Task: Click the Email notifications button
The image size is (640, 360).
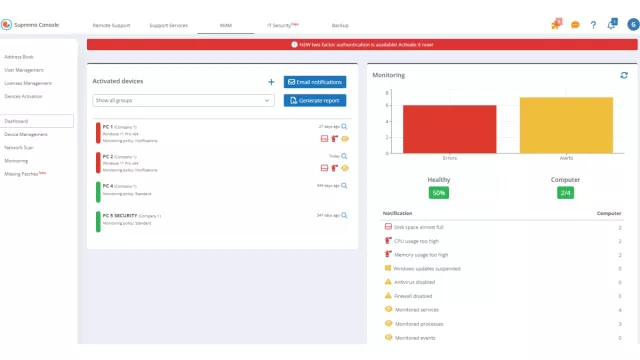Action: [x=315, y=82]
